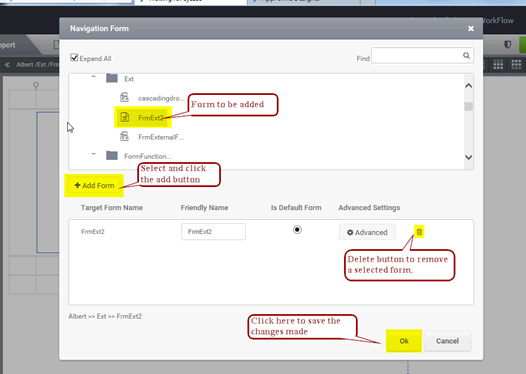Click the Find search field
Image resolution: width=526 pixels, height=374 pixels.
coord(422,56)
